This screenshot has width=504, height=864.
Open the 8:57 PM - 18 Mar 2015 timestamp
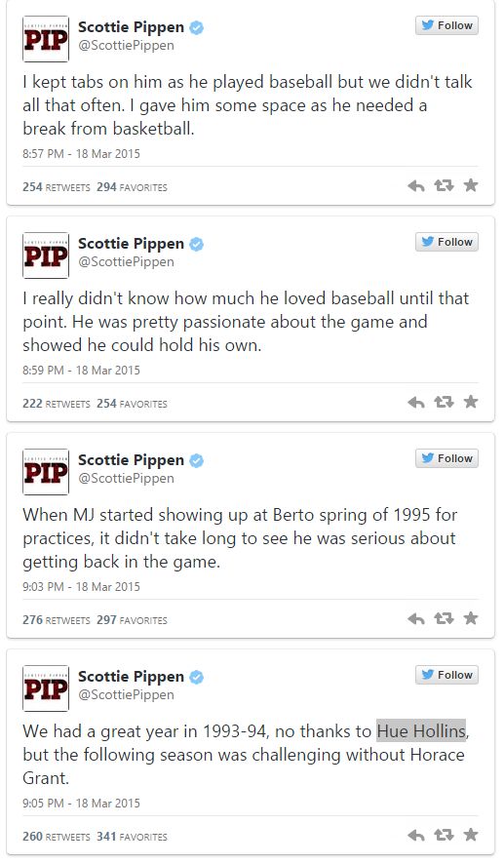coord(82,154)
